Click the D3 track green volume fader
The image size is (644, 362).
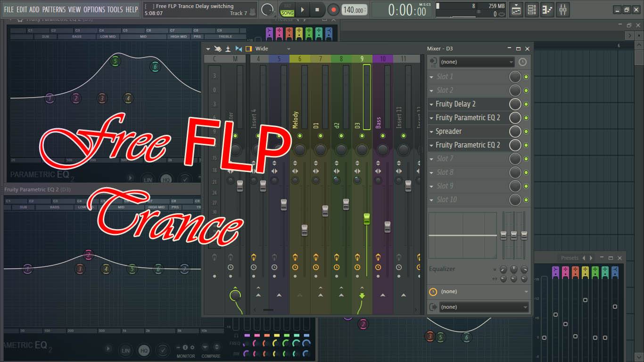(366, 219)
